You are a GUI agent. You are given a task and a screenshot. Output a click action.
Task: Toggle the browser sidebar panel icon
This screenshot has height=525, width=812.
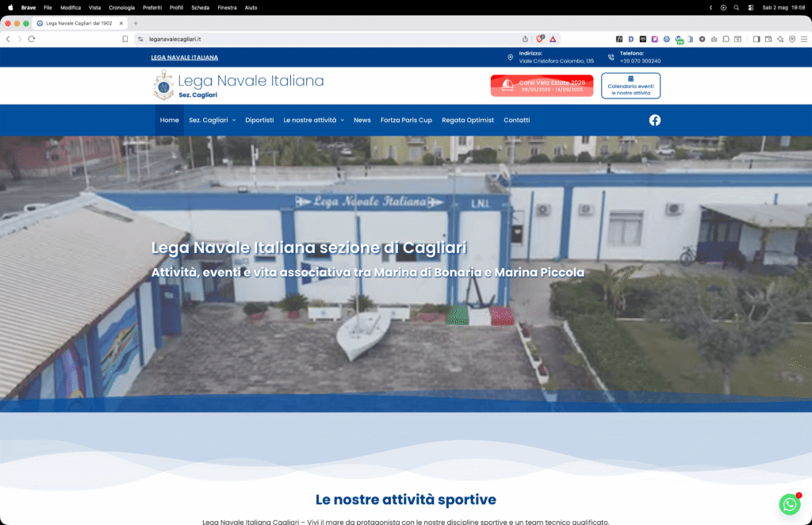tap(756, 39)
